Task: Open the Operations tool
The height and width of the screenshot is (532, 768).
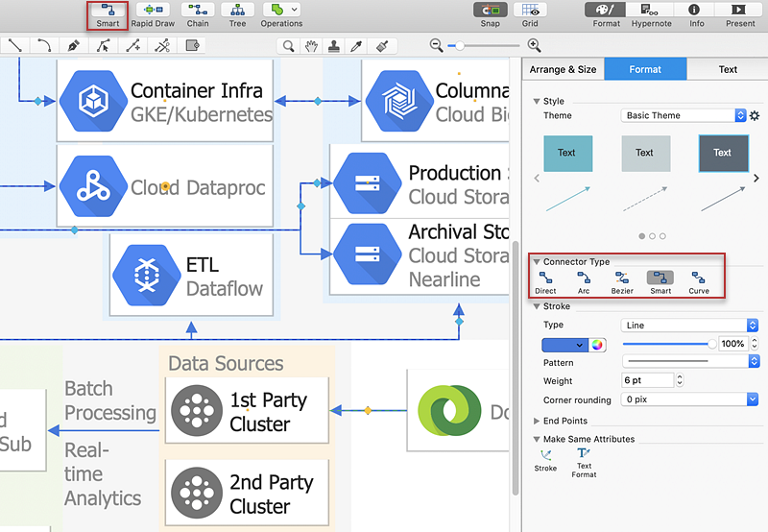Action: tap(278, 10)
